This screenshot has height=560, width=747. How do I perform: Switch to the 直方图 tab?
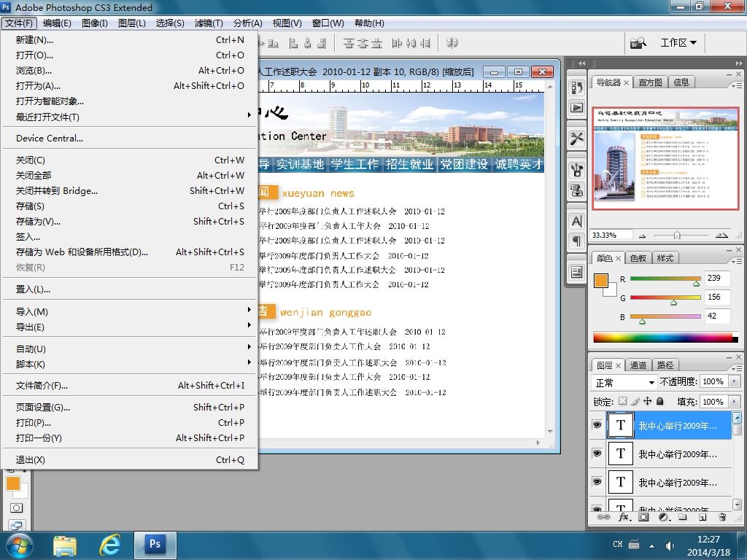click(650, 82)
